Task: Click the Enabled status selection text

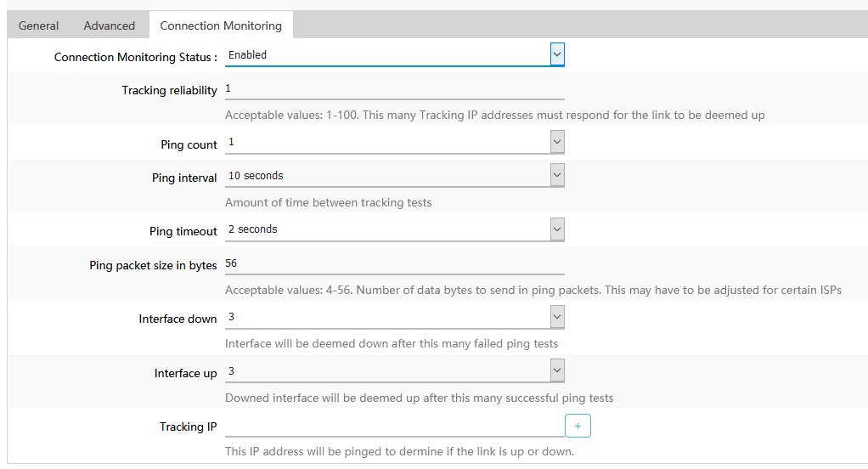Action: [247, 55]
